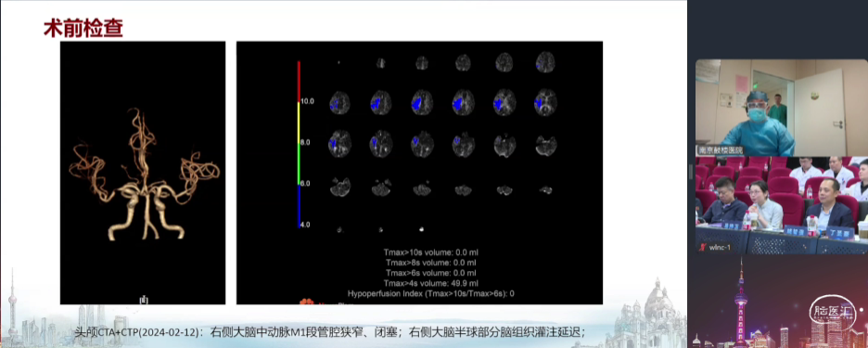The image size is (868, 348).
Task: Click the 头颅CTA+CTP caption text at bottom
Action: [330, 332]
